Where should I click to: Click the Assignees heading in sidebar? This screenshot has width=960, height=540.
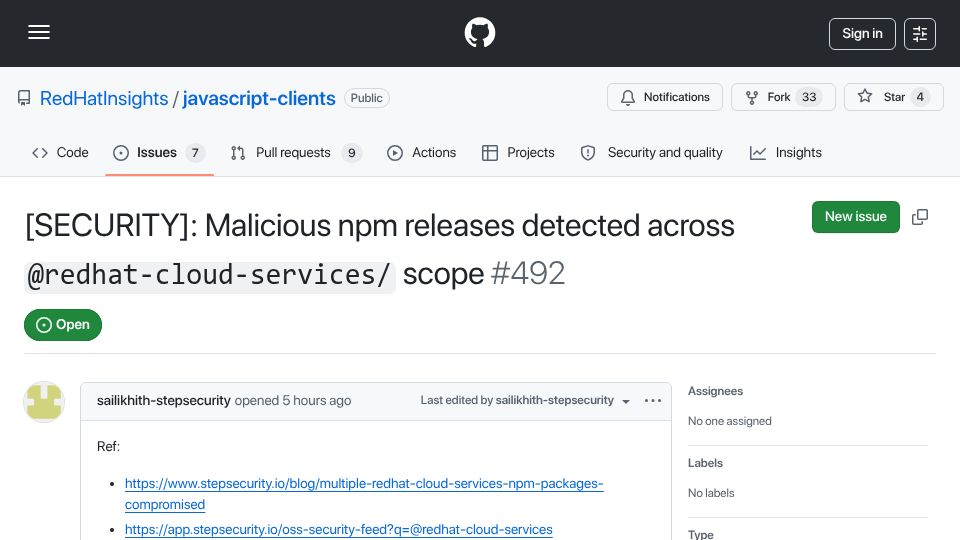tap(715, 391)
